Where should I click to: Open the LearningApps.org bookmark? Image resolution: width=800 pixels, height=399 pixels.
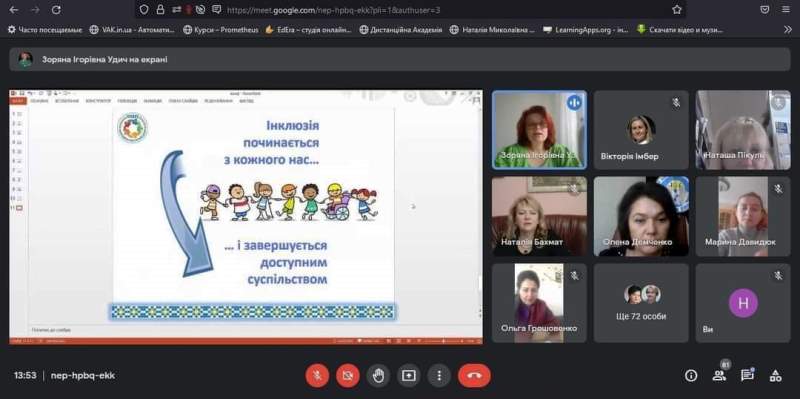tap(586, 30)
